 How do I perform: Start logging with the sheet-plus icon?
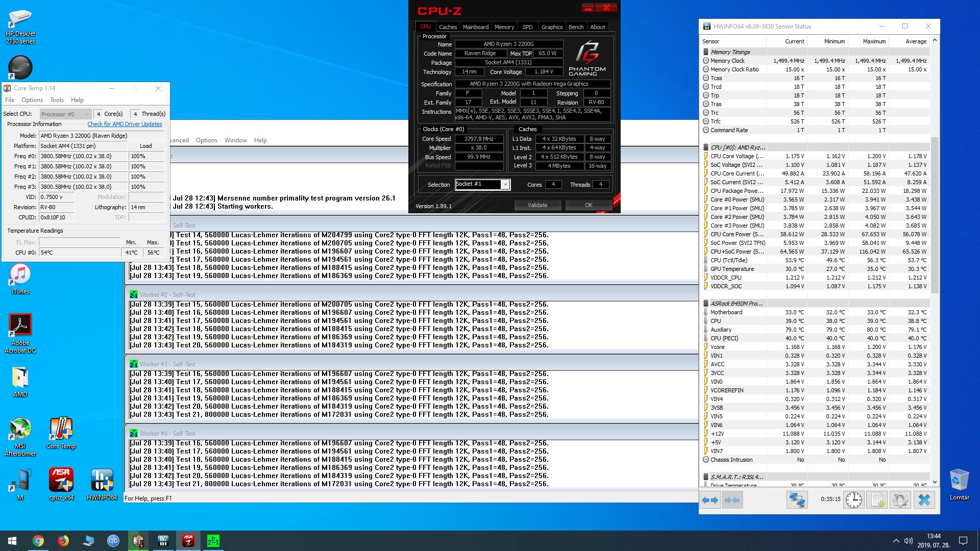(877, 500)
